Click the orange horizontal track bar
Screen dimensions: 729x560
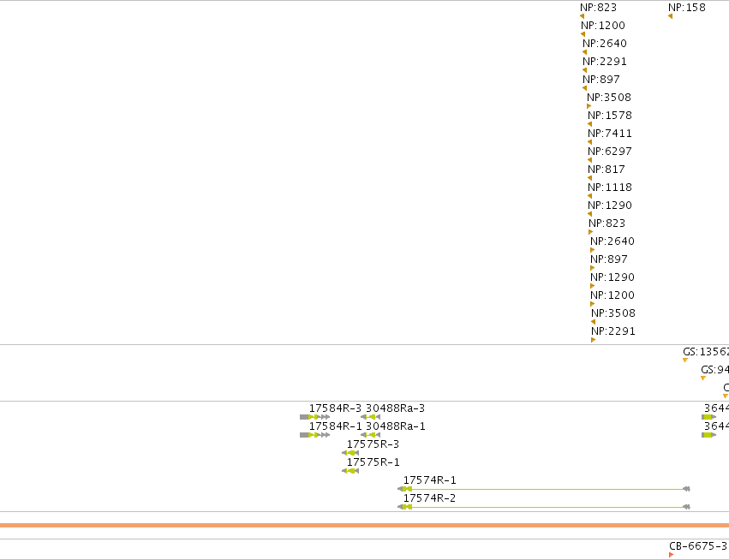[x=365, y=526]
